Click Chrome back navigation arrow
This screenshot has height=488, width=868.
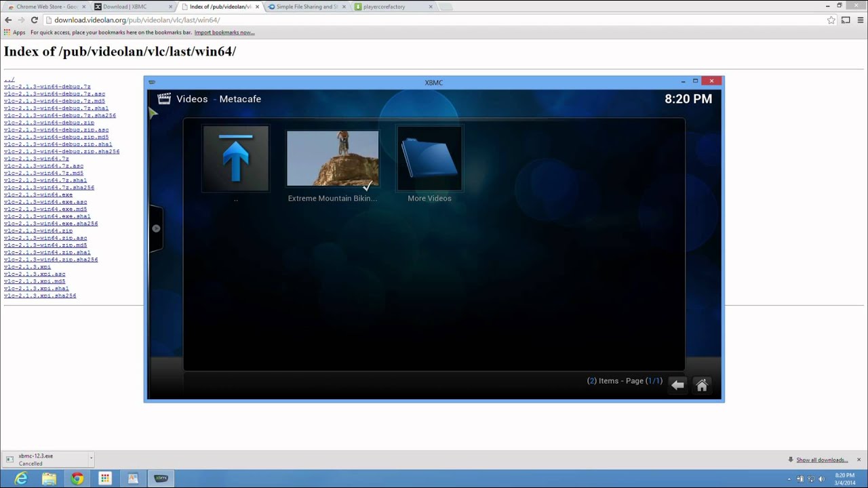click(8, 20)
